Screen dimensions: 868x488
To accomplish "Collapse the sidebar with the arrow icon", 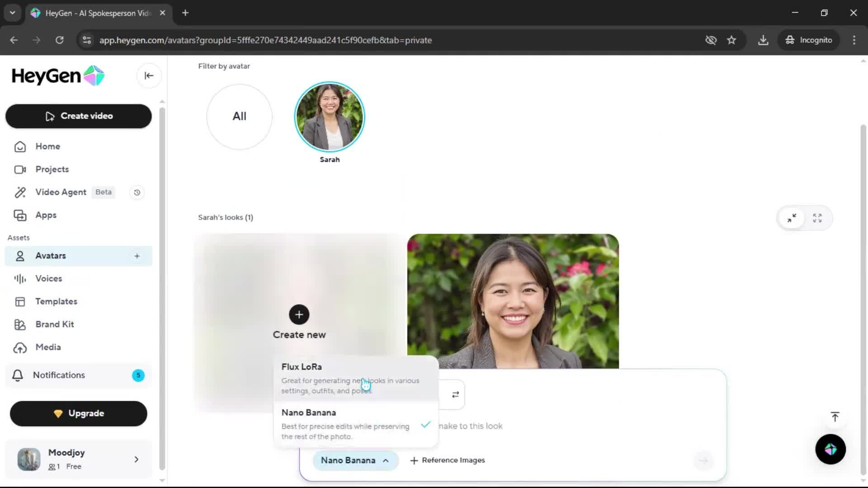I will click(149, 75).
